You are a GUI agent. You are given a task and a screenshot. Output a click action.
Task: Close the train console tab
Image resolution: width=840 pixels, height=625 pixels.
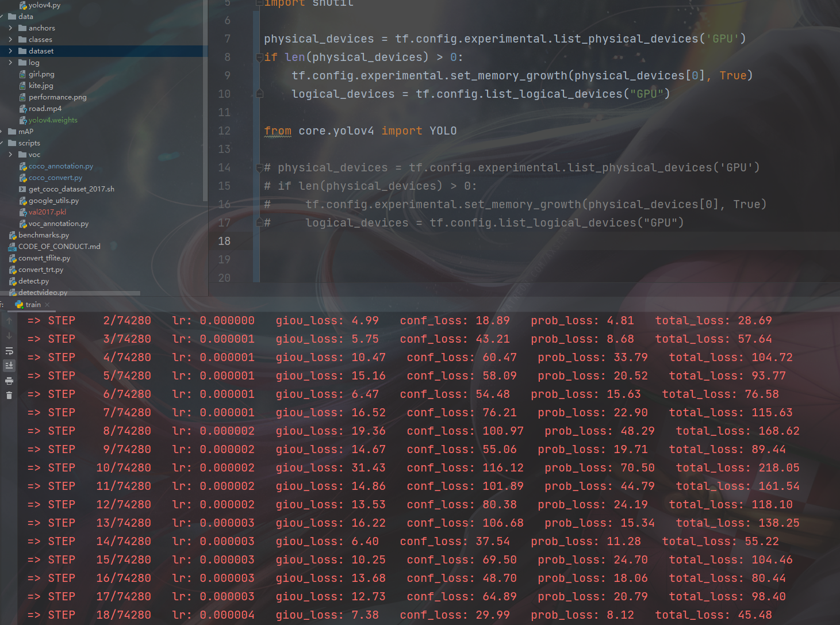tap(47, 304)
